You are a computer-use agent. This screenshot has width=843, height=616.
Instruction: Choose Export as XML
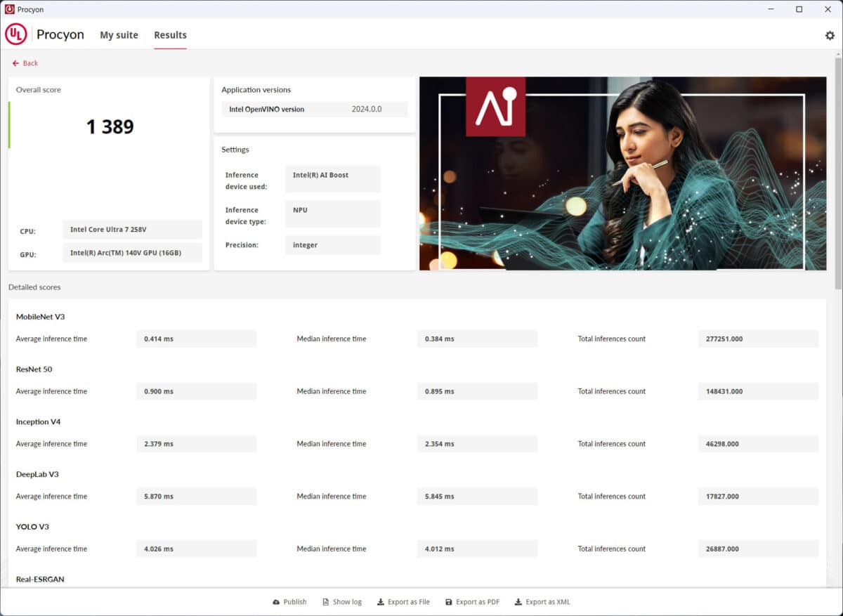click(543, 602)
